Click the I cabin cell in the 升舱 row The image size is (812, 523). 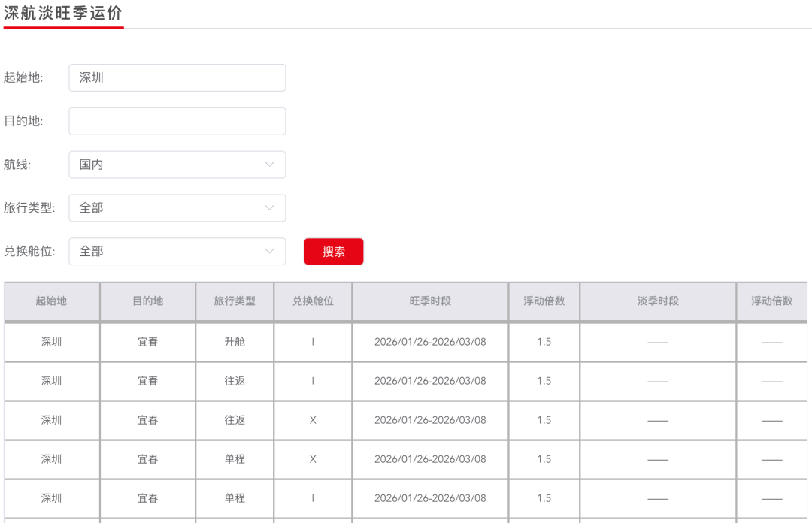(313, 342)
